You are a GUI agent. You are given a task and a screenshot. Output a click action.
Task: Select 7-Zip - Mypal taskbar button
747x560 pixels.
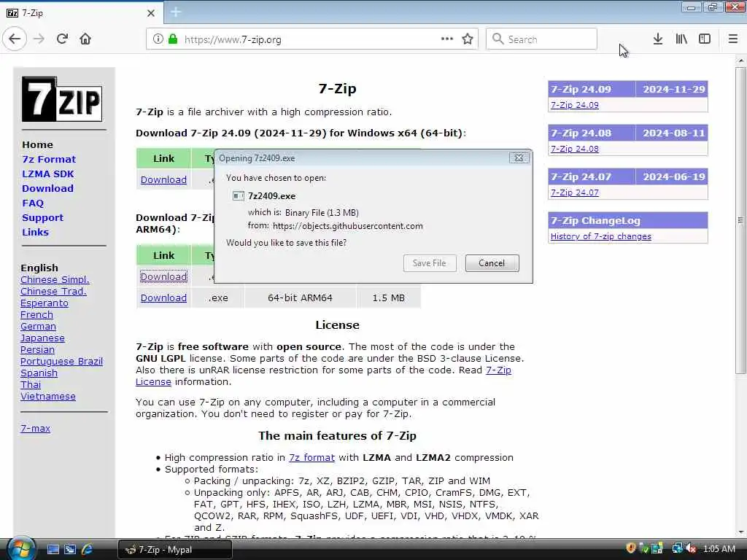175,550
